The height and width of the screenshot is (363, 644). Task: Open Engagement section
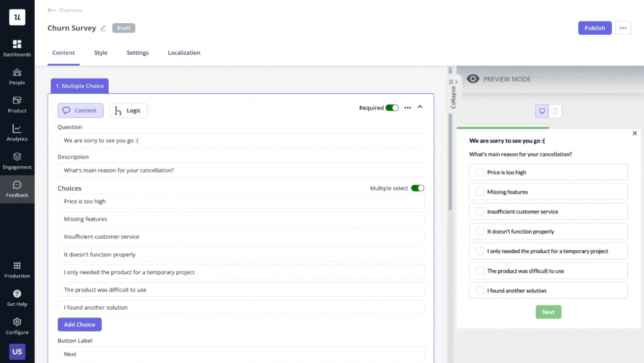[x=17, y=161]
